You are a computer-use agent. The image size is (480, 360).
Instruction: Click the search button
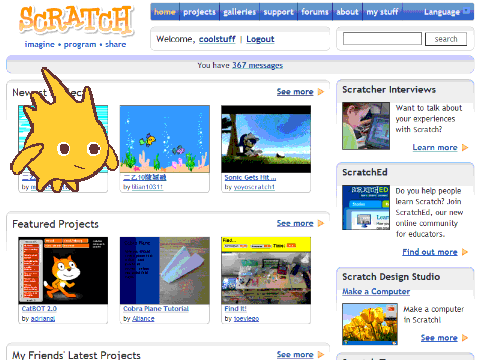tap(446, 39)
